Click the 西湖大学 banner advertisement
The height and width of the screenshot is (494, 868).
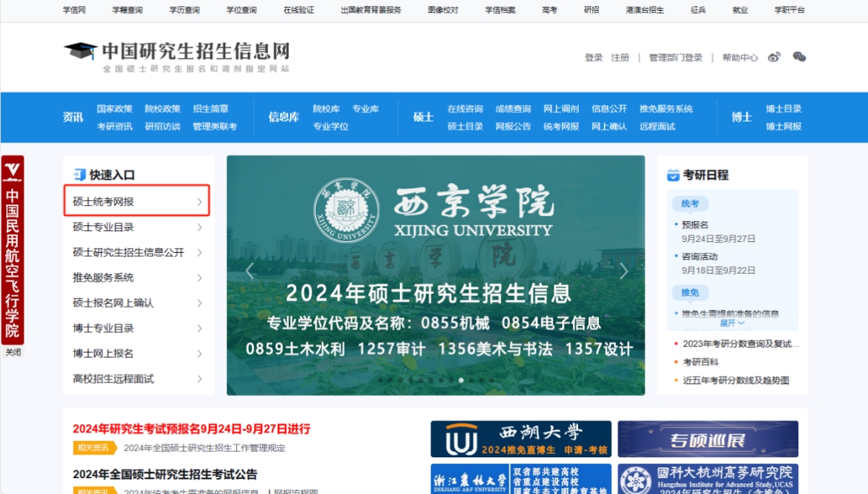520,439
